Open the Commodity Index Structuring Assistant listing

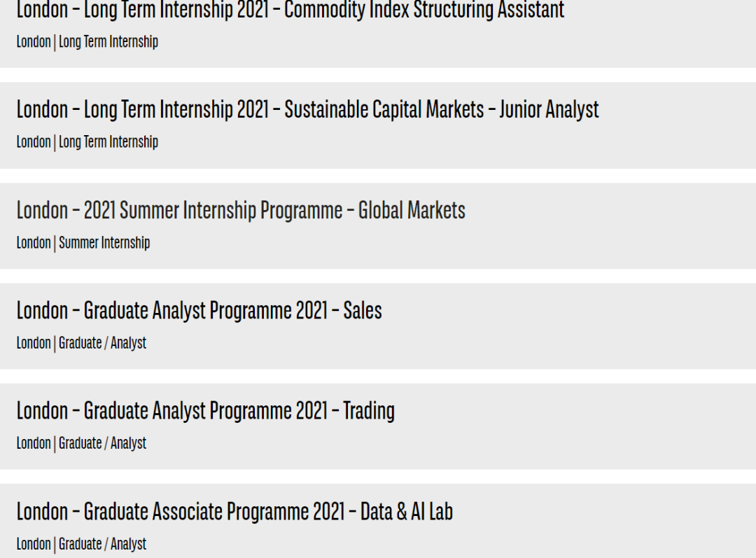[x=290, y=10]
